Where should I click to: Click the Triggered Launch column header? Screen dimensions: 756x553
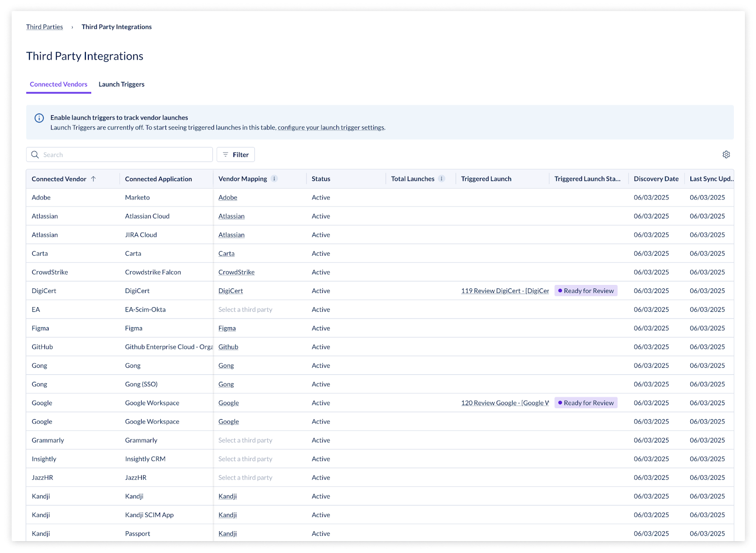point(486,179)
